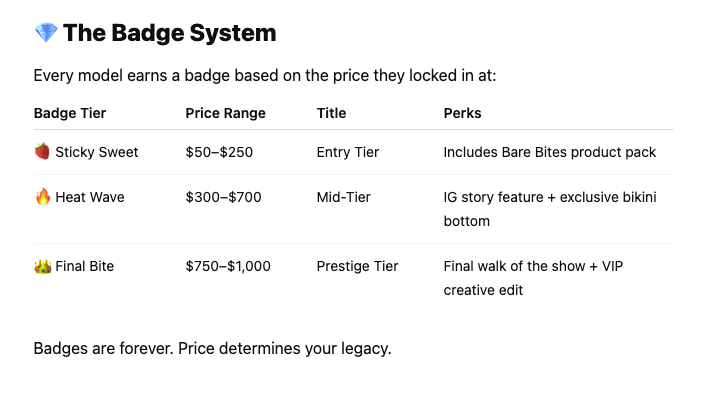Click the fire icon beside Heat Wave
The image size is (703, 395).
pyautogui.click(x=43, y=196)
